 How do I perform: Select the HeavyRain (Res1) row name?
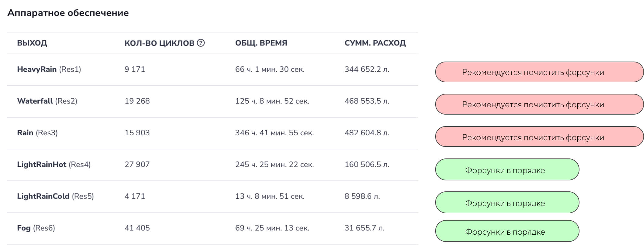tap(49, 69)
